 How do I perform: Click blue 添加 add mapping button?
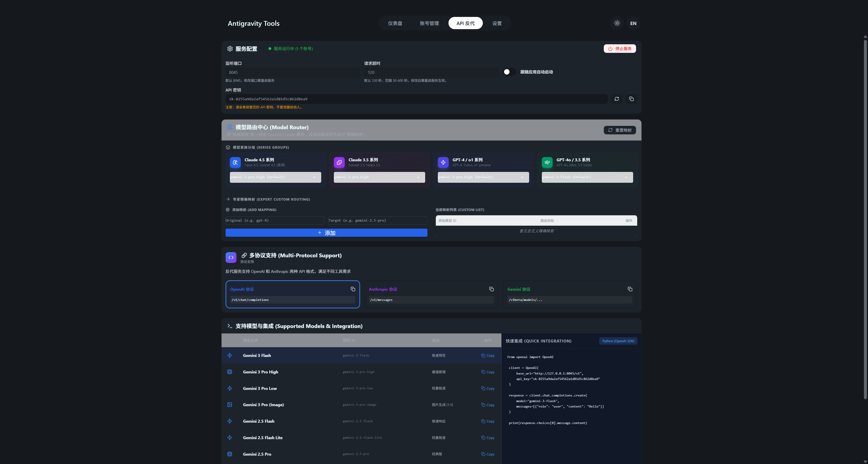coord(326,233)
